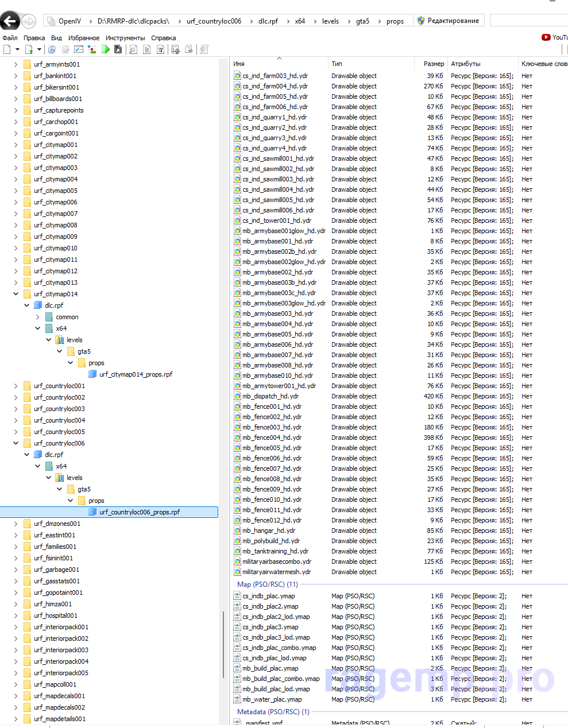Go to dlc.rpf breadcrumb segment
This screenshot has height=728, width=568.
point(268,21)
